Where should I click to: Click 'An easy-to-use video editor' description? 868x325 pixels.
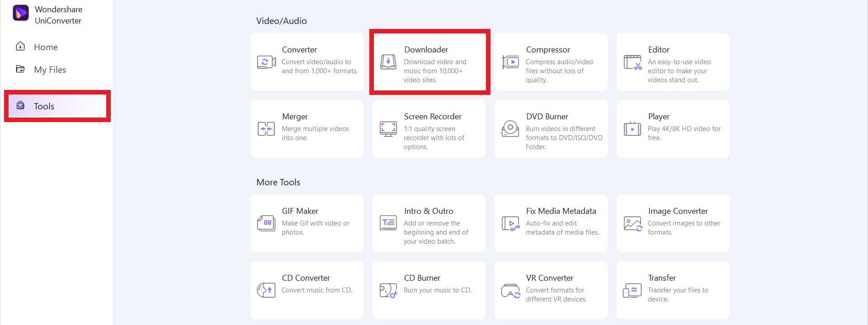tap(679, 71)
